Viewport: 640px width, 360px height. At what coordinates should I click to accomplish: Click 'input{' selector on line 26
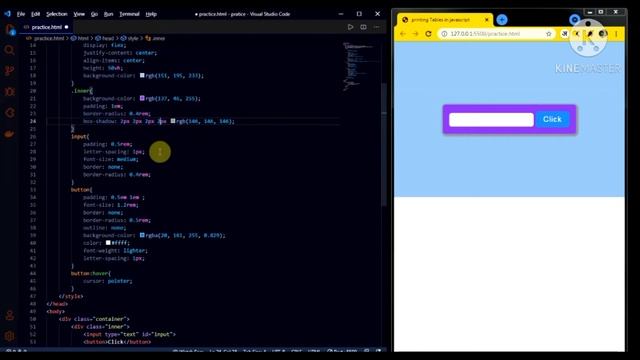80,136
